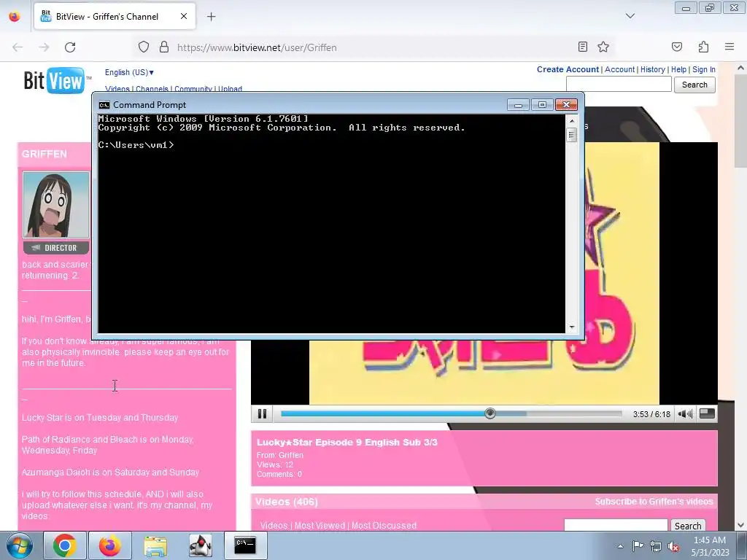Open the Action Center flag icon
The width and height of the screenshot is (747, 560).
tap(638, 546)
